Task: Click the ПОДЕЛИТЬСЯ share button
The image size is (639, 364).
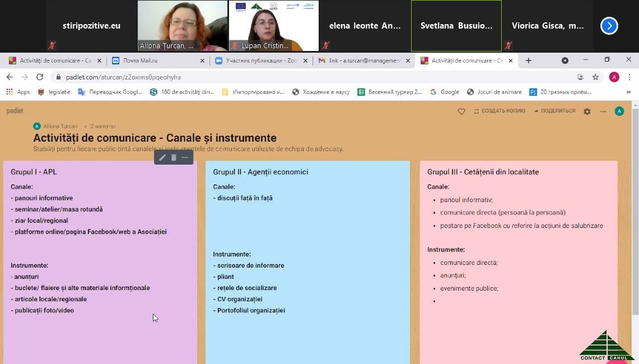Action: point(554,111)
